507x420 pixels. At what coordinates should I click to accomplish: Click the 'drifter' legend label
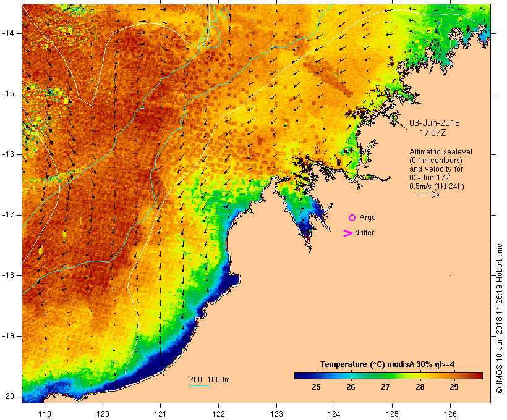[364, 233]
